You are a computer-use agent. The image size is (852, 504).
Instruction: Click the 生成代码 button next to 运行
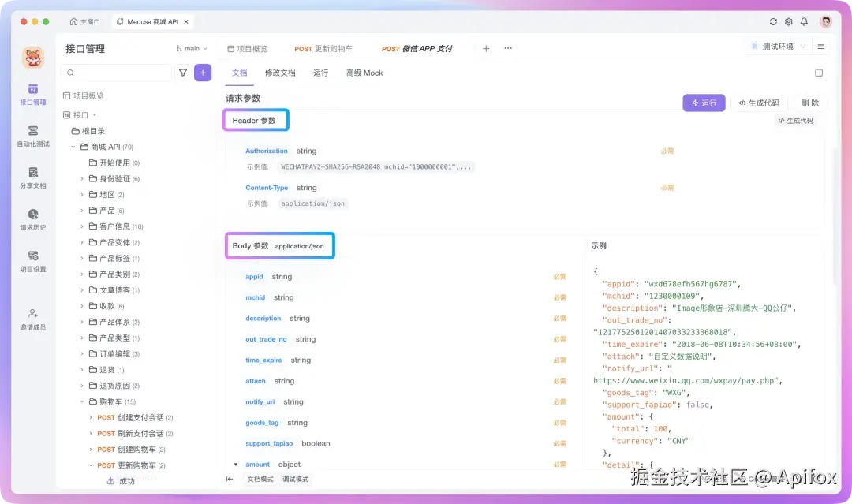(759, 103)
